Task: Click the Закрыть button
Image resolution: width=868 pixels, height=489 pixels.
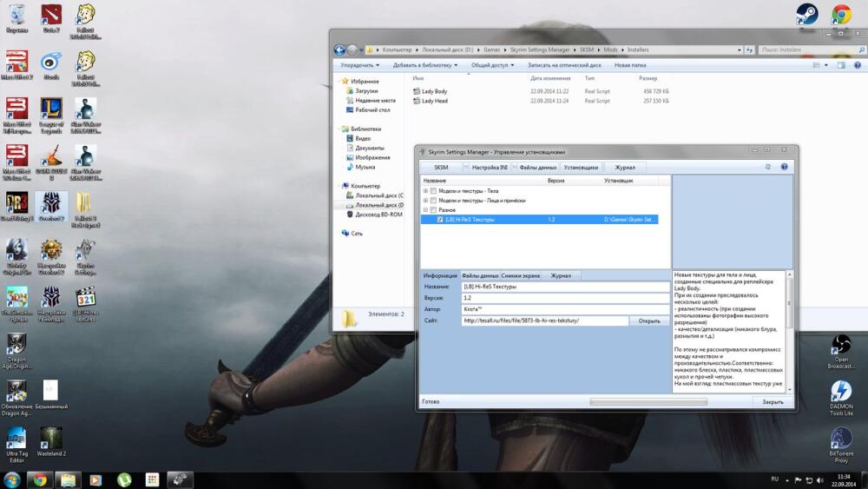Action: click(x=773, y=402)
